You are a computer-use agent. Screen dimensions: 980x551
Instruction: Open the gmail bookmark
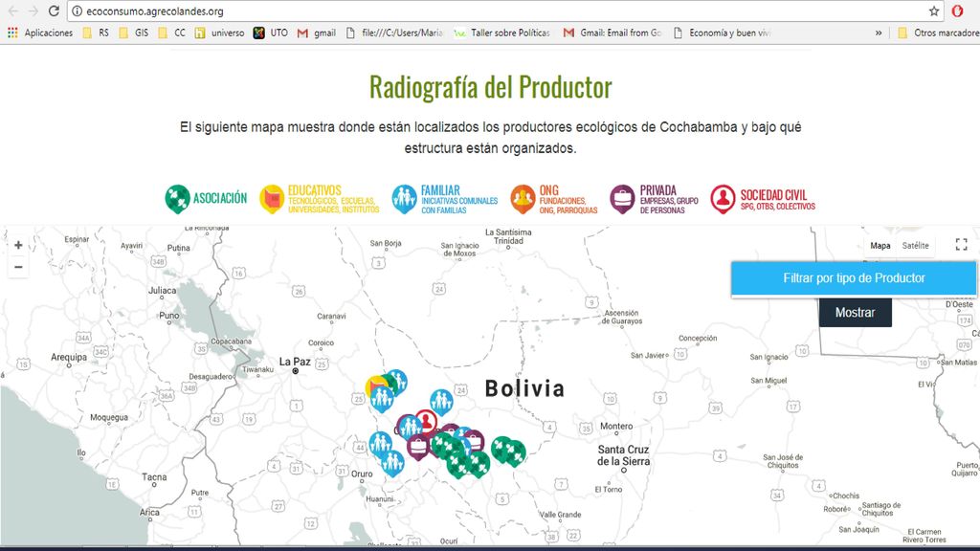tap(316, 33)
